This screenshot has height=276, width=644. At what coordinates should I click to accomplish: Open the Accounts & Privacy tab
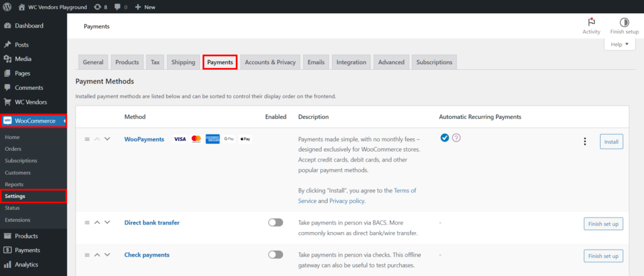[x=270, y=62]
